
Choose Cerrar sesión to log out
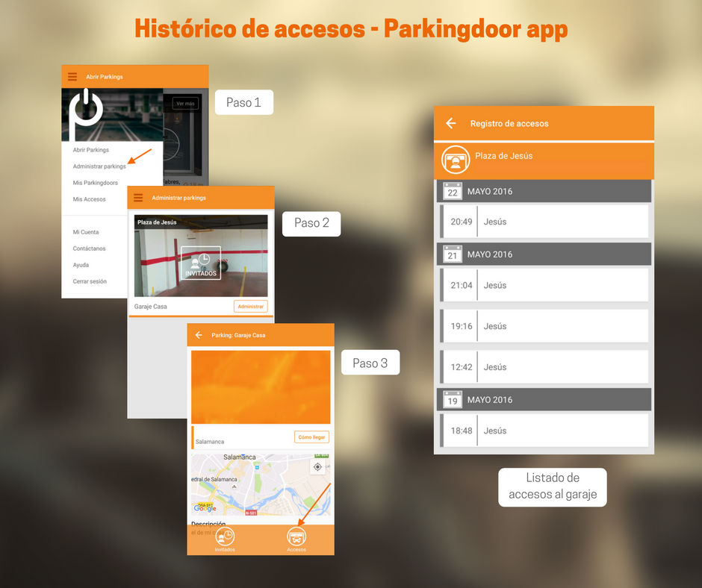pyautogui.click(x=90, y=281)
